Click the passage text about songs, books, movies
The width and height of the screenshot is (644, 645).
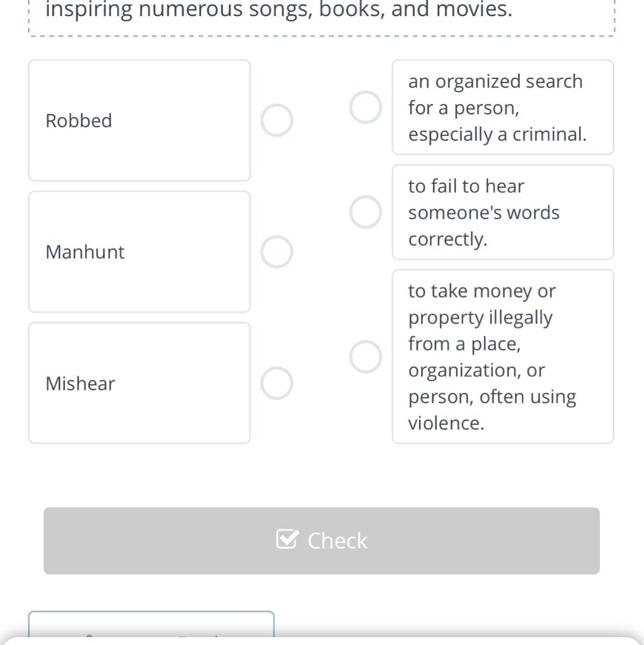click(x=278, y=10)
